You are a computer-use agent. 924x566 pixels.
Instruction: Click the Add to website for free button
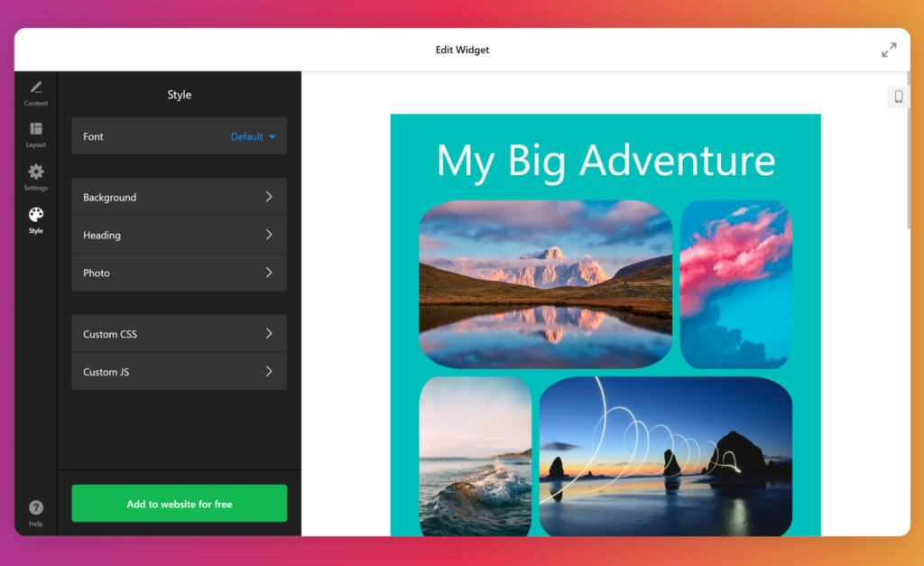[179, 503]
